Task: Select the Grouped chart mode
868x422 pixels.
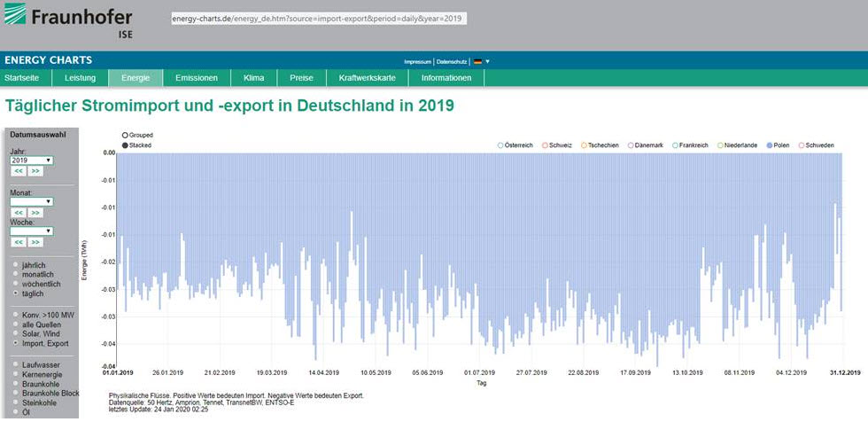Action: point(126,135)
